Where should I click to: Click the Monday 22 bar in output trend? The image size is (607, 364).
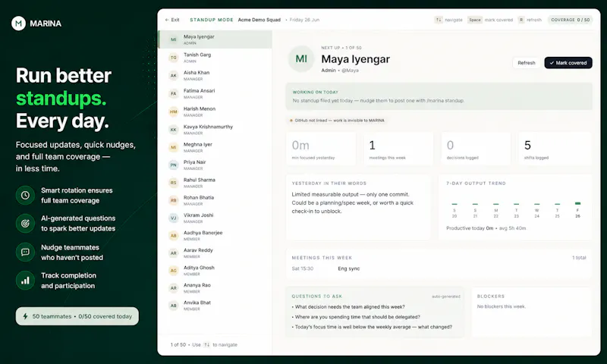pyautogui.click(x=496, y=204)
